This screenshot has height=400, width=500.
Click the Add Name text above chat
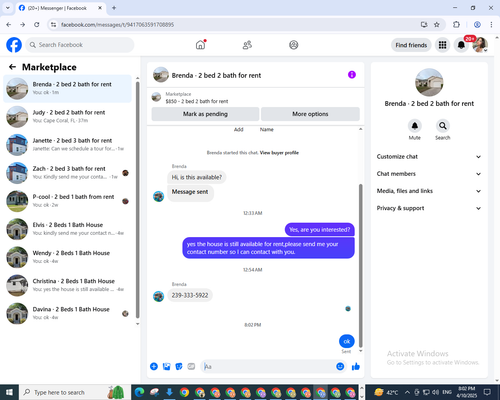coord(253,129)
